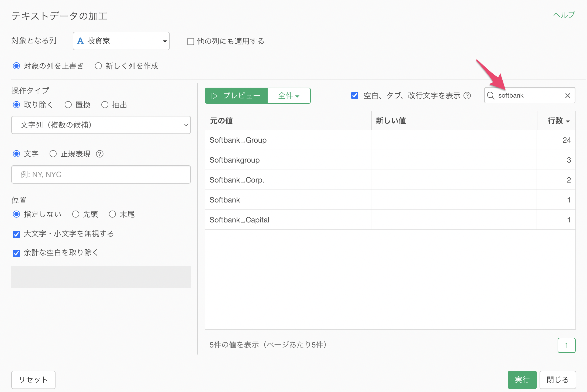
Task: Select the Softbank␣Corp. row value
Action: point(237,180)
